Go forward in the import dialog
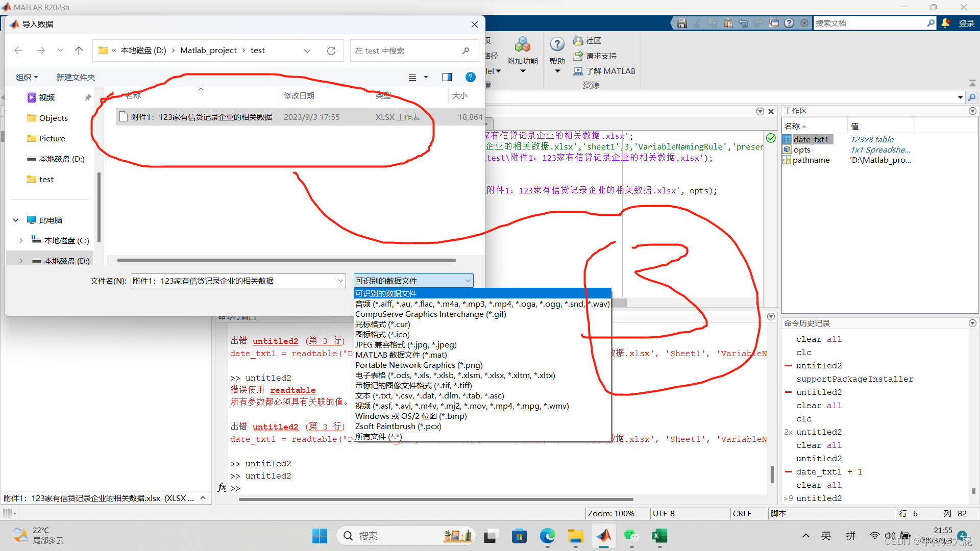 click(x=41, y=51)
